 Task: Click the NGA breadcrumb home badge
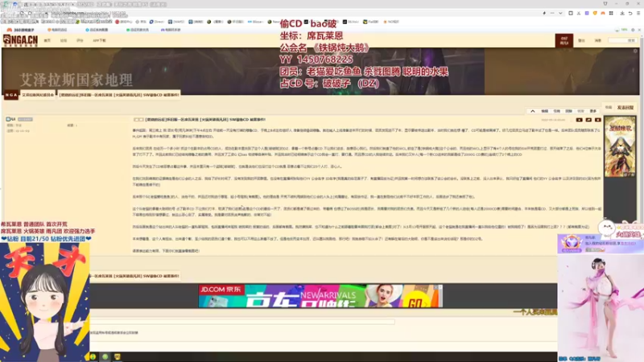[11, 95]
